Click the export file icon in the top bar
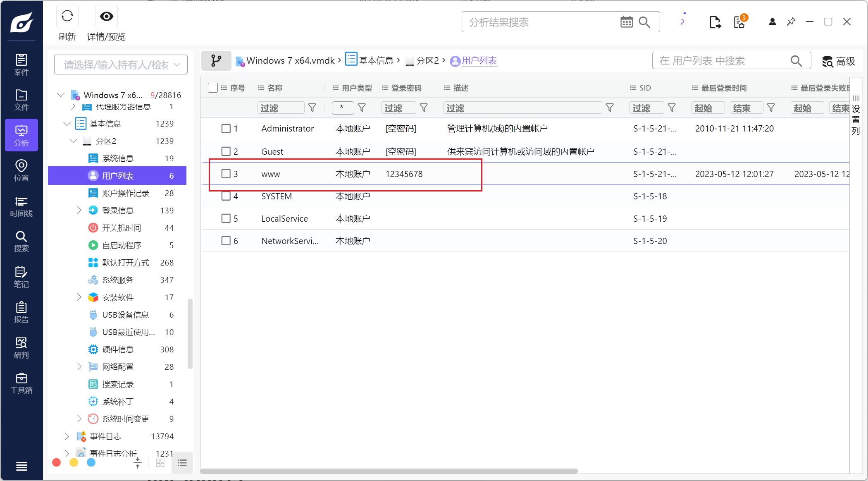Viewport: 868px width, 481px height. [715, 22]
